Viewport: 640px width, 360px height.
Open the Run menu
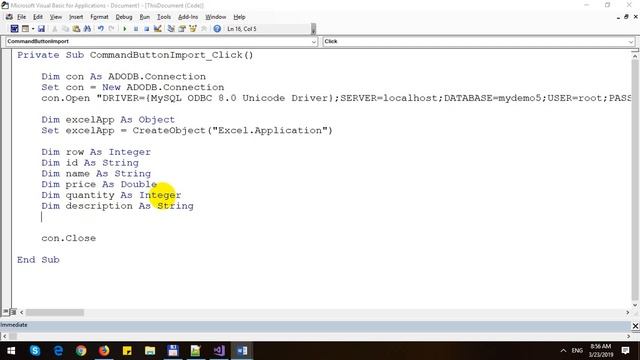pyautogui.click(x=144, y=17)
